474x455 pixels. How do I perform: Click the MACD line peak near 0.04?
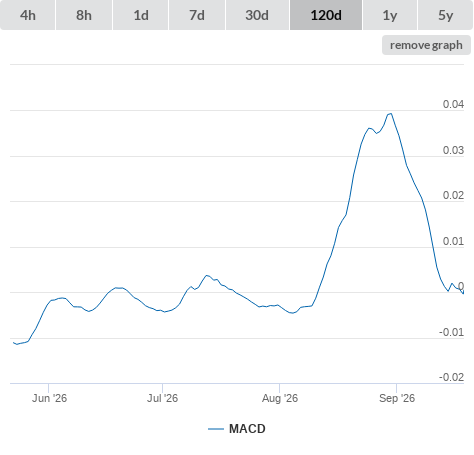tap(390, 114)
